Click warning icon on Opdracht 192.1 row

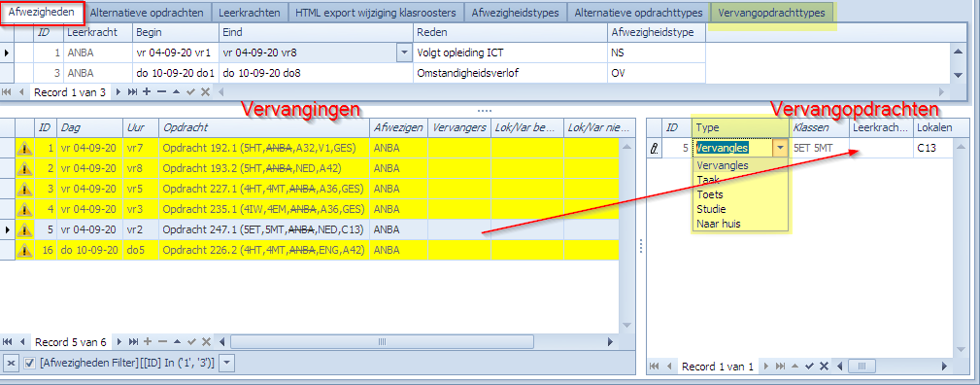[24, 149]
